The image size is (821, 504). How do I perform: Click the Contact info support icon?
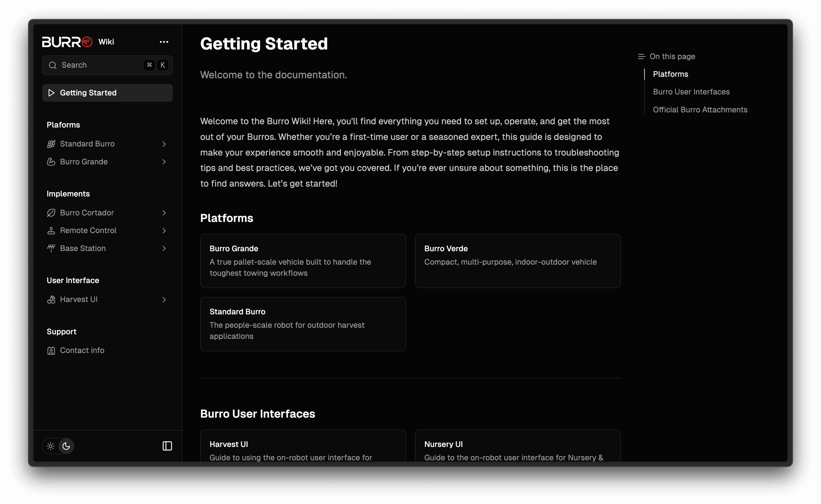click(x=51, y=350)
